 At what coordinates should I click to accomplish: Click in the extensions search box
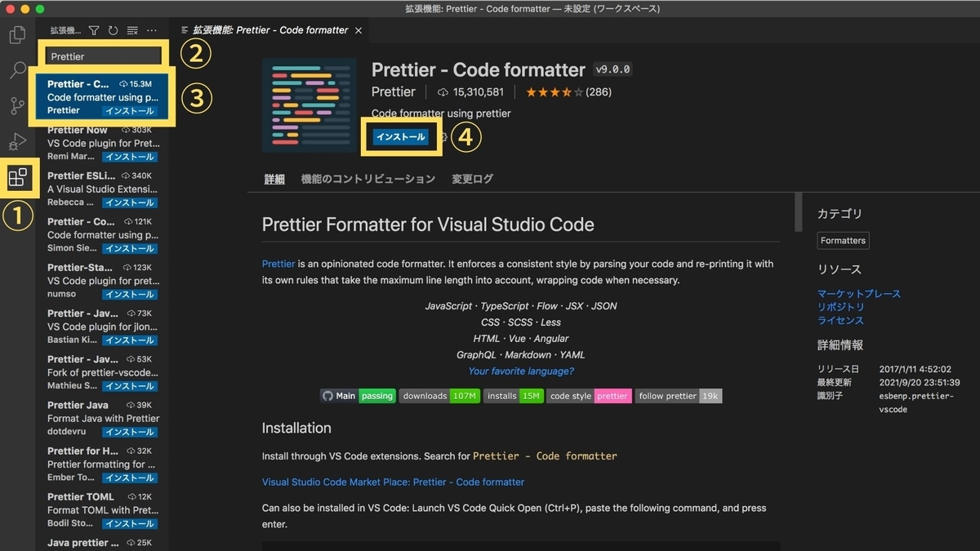(103, 56)
